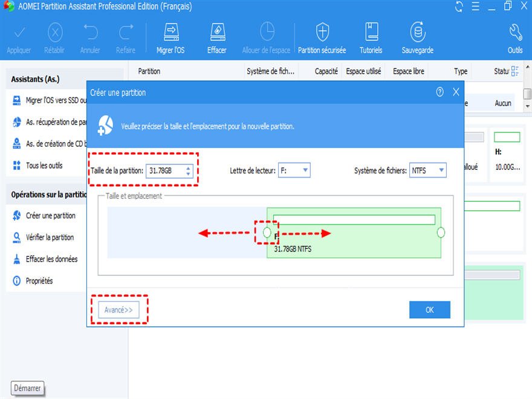Click the AOMEI application logo icon
This screenshot has height=399, width=532.
point(8,6)
